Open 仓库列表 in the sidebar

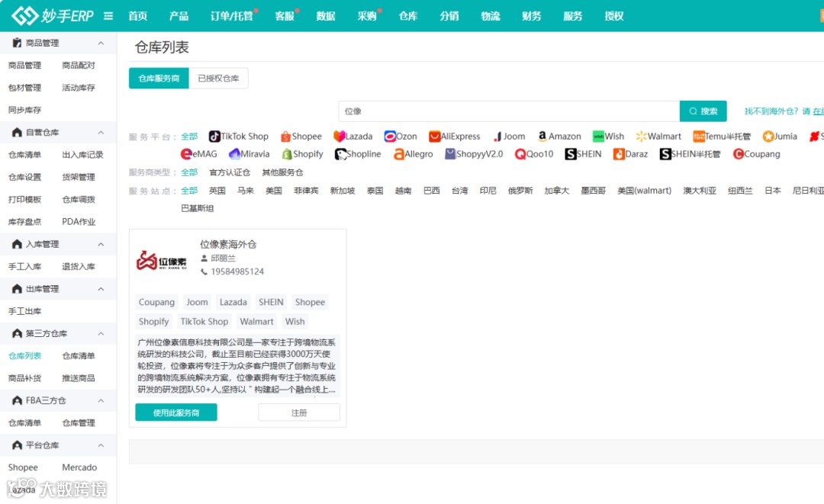24,356
